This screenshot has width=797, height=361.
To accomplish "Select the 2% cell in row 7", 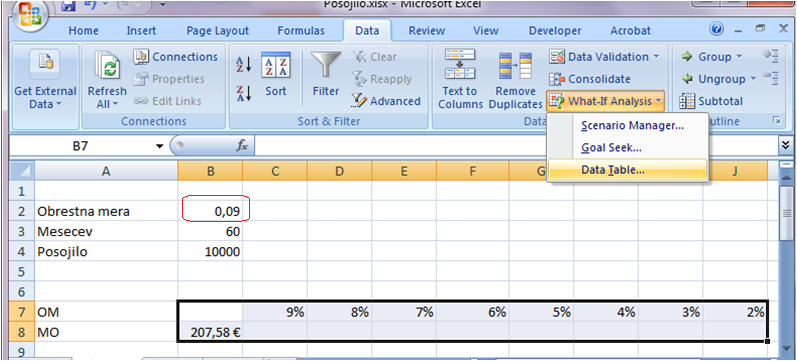I will pos(735,312).
